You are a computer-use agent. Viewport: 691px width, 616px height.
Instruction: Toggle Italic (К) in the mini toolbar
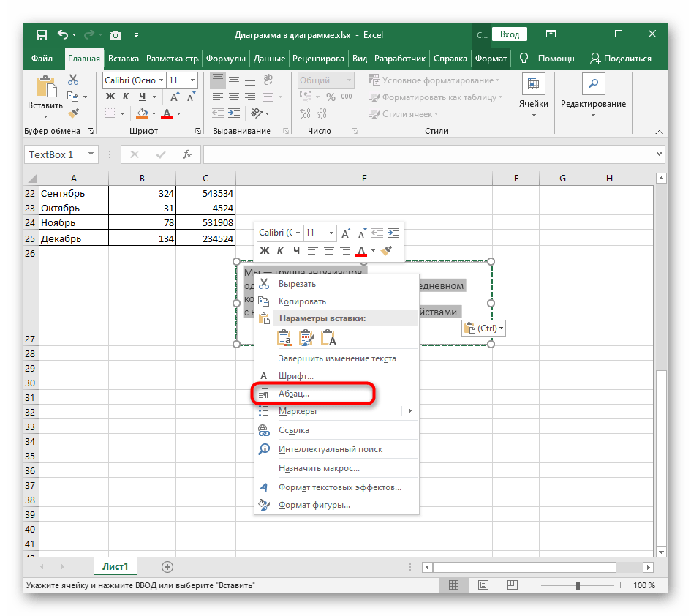coord(281,251)
